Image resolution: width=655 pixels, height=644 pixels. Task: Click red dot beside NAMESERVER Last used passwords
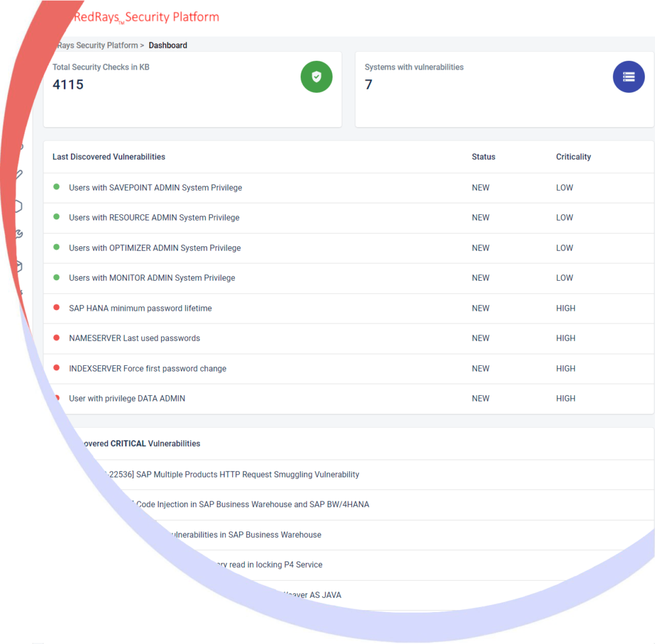(56, 338)
